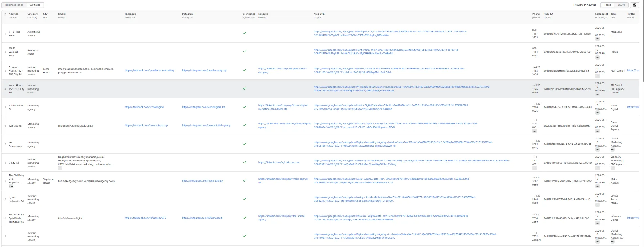Open the Mediaplus UK Google Maps URL

(390, 33)
